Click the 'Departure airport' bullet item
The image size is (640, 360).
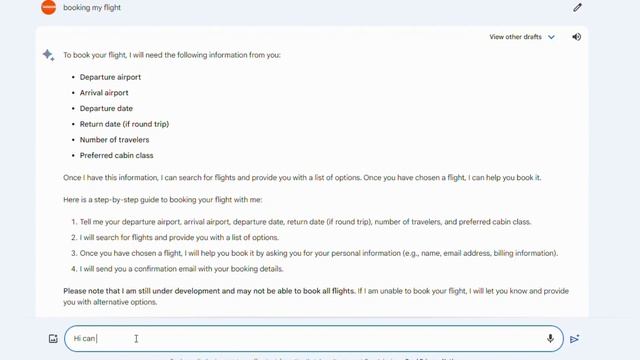coord(110,77)
